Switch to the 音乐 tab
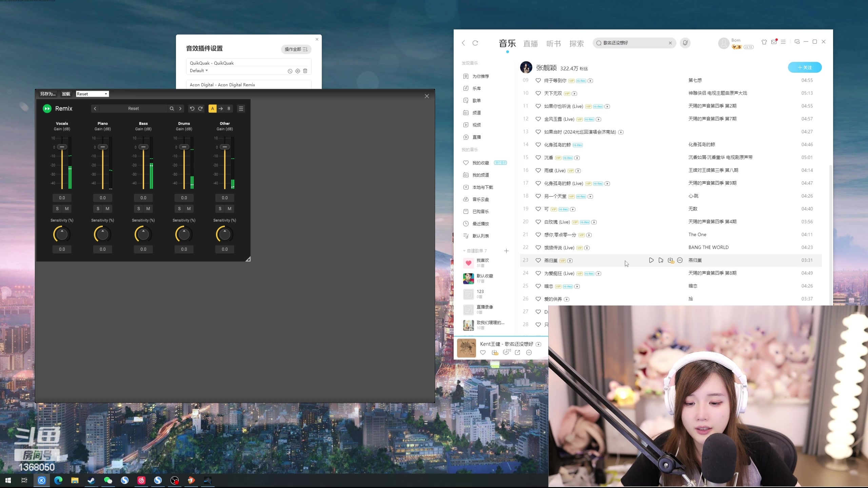Image resolution: width=868 pixels, height=488 pixels. pyautogui.click(x=507, y=43)
